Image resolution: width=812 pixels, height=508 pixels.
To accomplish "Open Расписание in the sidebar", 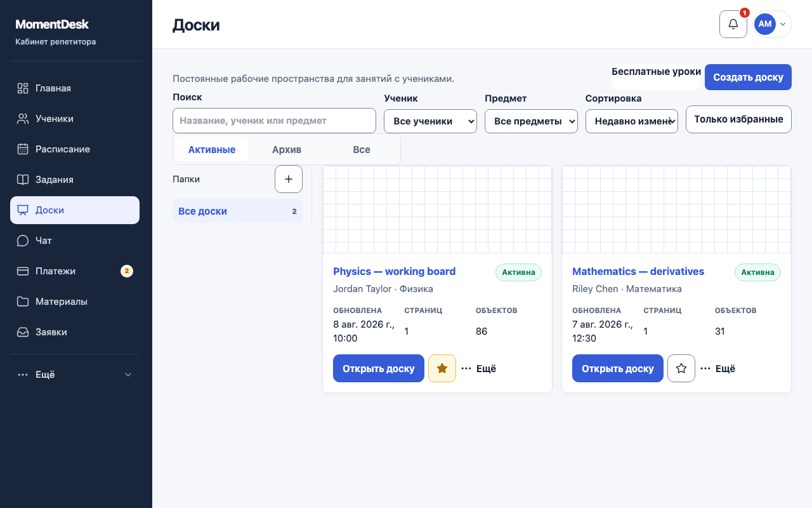I will tap(75, 149).
